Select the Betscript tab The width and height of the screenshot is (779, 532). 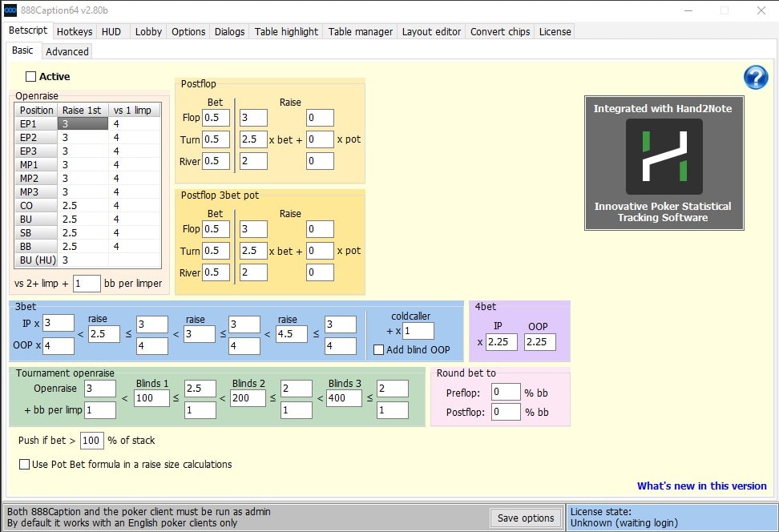tap(28, 30)
